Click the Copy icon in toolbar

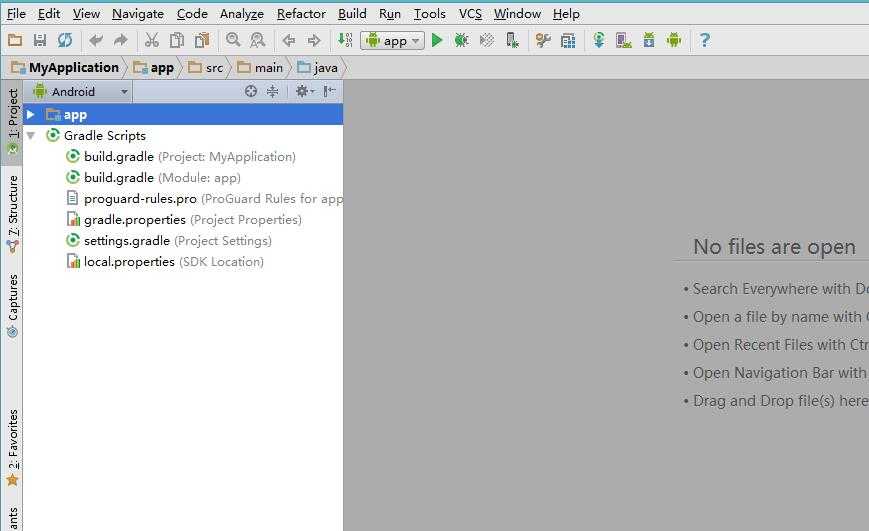point(177,40)
